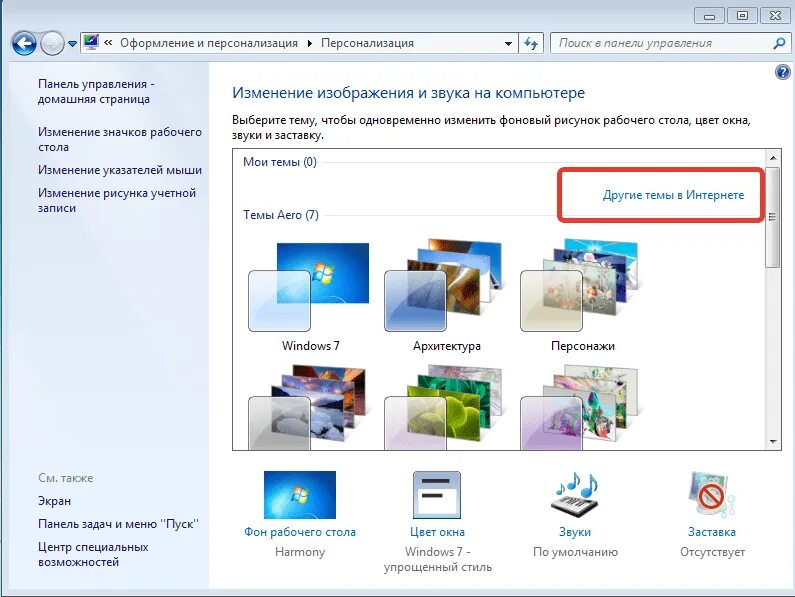The height and width of the screenshot is (597, 795).
Task: Open Фон рабочего стола wallpaper icon
Action: point(300,495)
